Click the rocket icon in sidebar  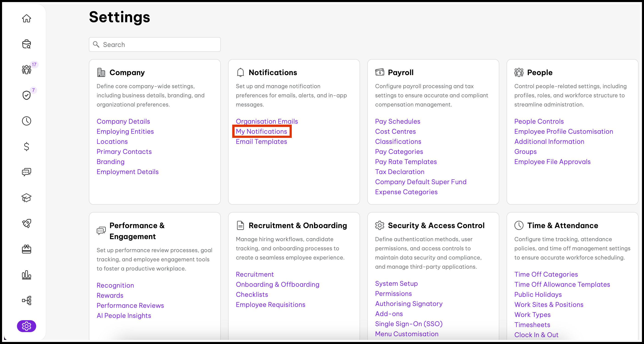tap(27, 223)
